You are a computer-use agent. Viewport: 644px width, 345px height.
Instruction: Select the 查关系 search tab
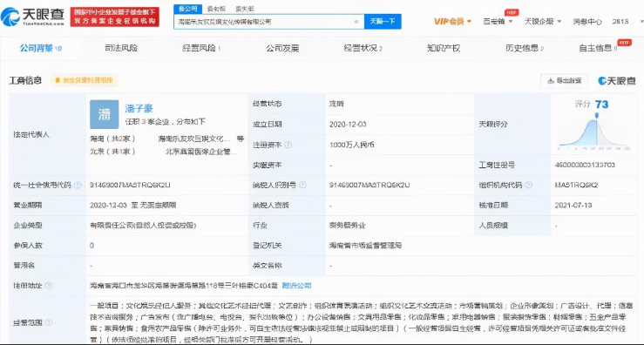pyautogui.click(x=244, y=9)
